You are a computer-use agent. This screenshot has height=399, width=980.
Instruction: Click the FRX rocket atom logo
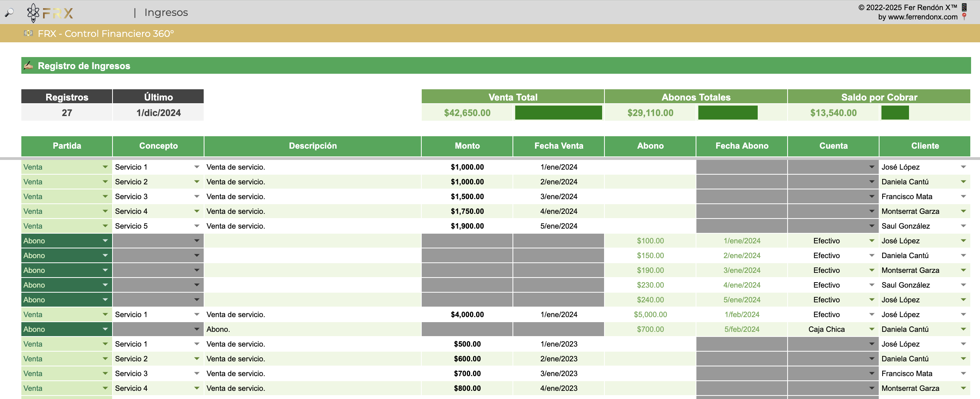pos(33,13)
